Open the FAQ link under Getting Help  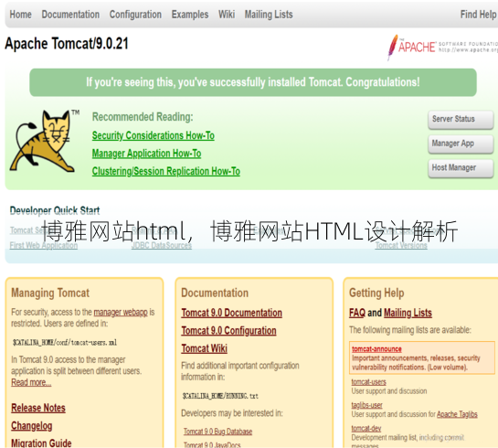357,313
